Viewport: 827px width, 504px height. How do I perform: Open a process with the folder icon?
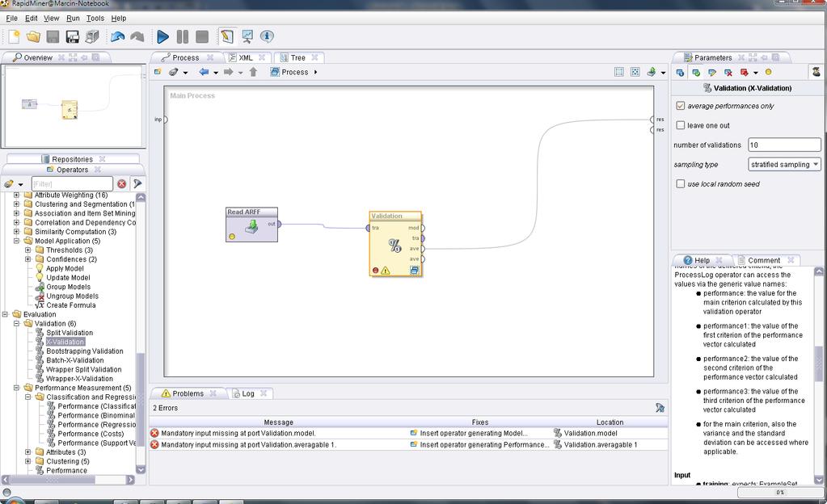coord(33,36)
